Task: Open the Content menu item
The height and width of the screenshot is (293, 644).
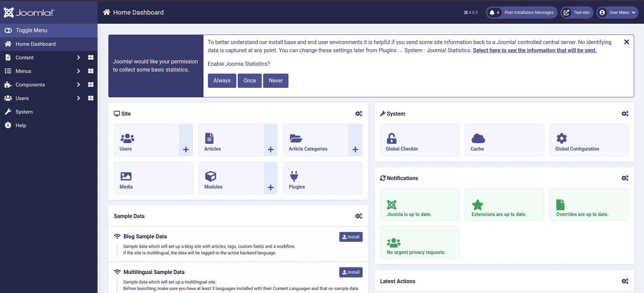Action: coord(24,58)
